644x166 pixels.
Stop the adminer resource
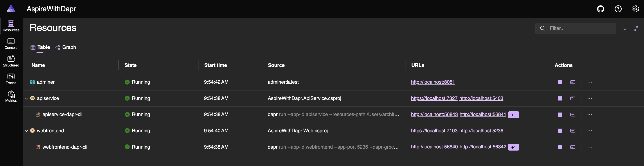[x=560, y=82]
